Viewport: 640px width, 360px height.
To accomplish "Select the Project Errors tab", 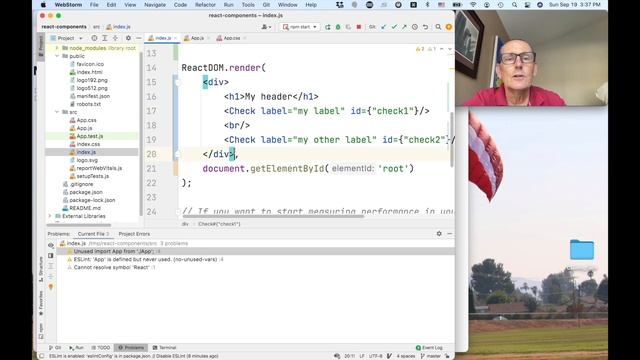I will pyautogui.click(x=134, y=234).
